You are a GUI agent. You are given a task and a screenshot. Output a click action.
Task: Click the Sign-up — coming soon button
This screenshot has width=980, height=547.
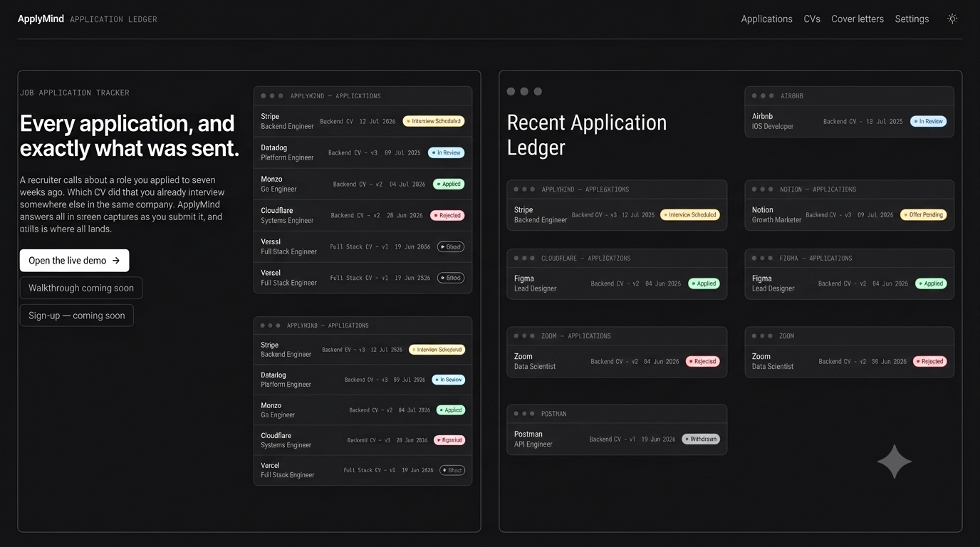[x=76, y=316]
